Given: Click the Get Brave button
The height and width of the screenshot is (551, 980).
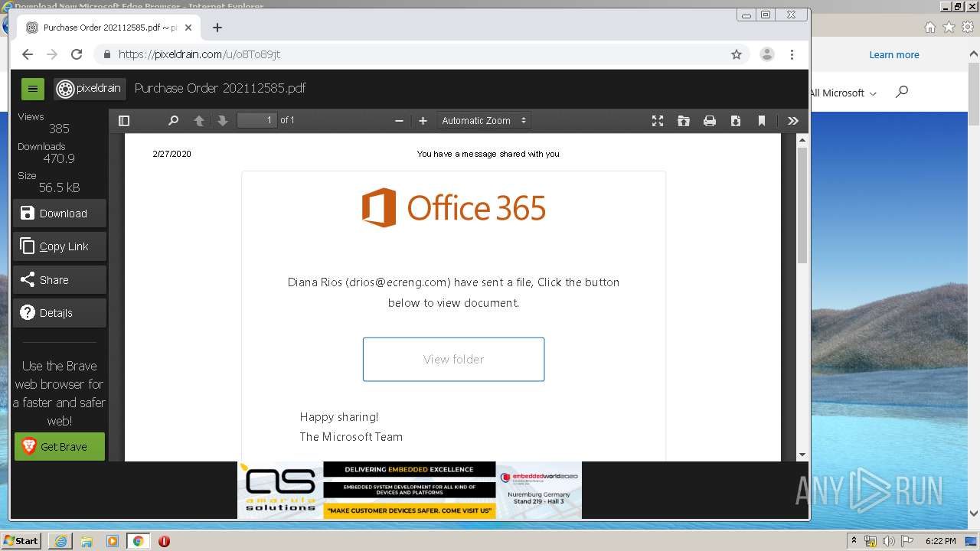Looking at the screenshot, I should [60, 447].
